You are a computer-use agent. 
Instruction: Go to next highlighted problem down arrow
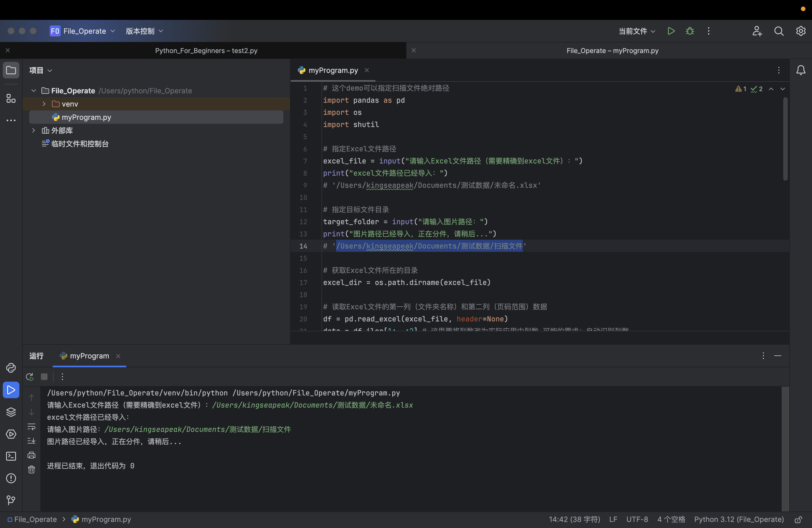click(x=783, y=89)
